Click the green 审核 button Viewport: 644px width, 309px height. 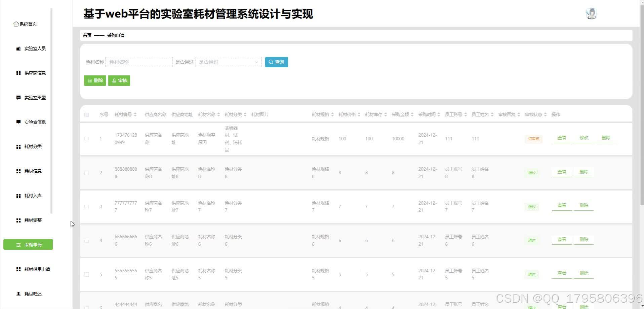point(119,80)
